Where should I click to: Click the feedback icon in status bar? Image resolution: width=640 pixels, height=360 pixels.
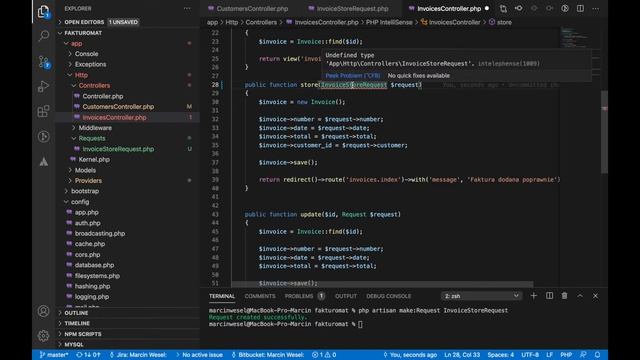coord(583,355)
